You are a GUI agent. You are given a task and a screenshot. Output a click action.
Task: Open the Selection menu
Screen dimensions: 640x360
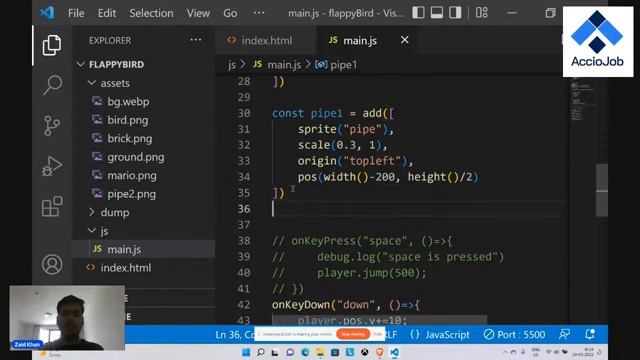click(x=151, y=13)
